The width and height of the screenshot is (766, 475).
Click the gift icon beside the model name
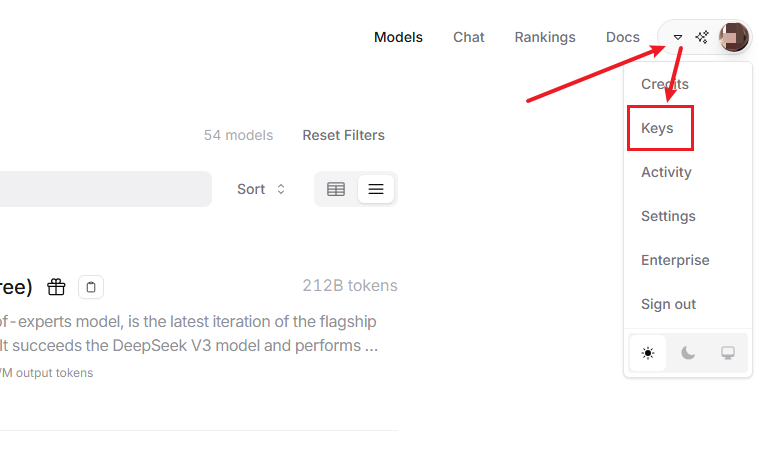click(x=57, y=287)
